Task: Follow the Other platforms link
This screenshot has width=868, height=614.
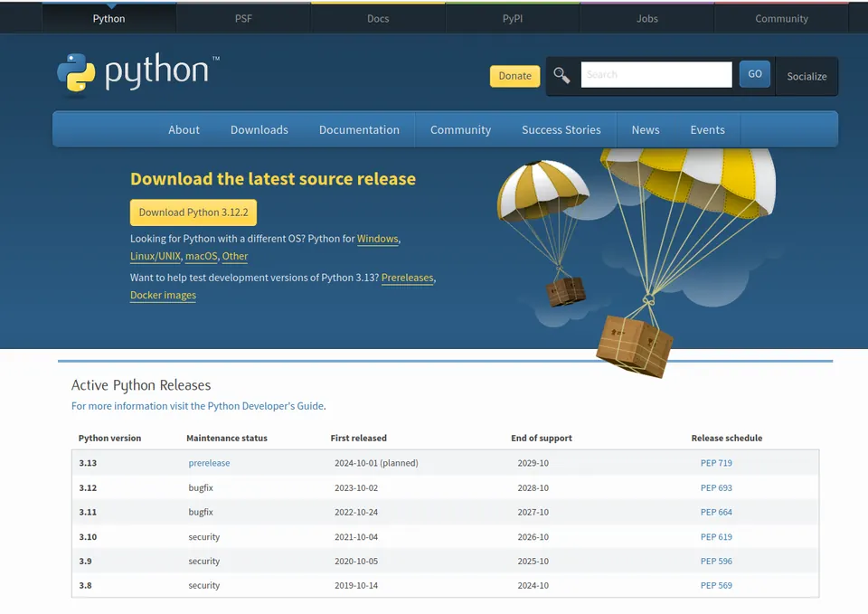Action: pyautogui.click(x=235, y=256)
